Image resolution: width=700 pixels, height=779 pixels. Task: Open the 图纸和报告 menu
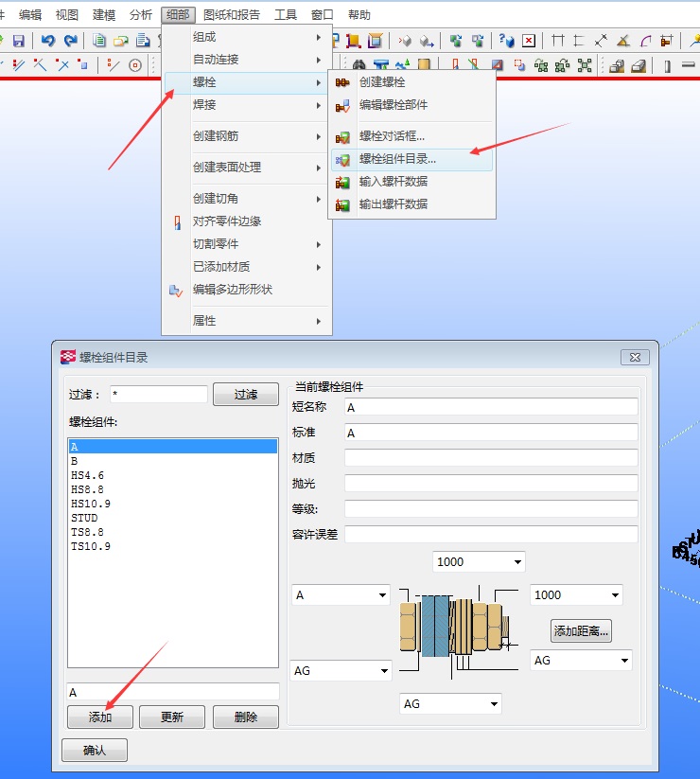(232, 15)
